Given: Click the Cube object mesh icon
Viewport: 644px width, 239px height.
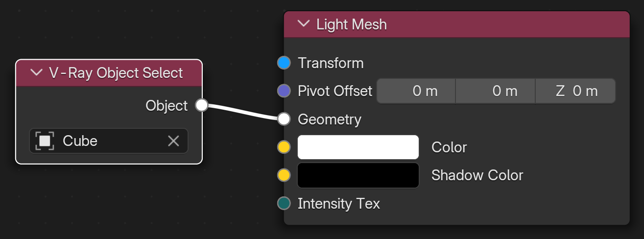Looking at the screenshot, I should tap(45, 141).
